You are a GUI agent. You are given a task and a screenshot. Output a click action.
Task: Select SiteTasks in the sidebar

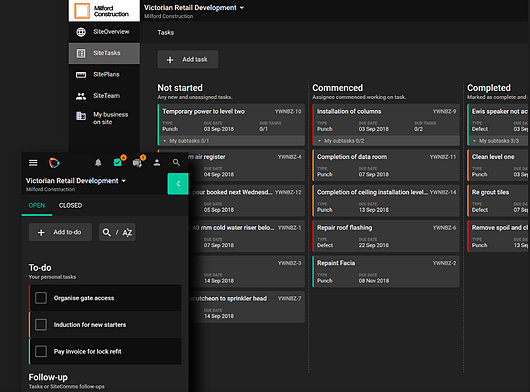pos(104,53)
